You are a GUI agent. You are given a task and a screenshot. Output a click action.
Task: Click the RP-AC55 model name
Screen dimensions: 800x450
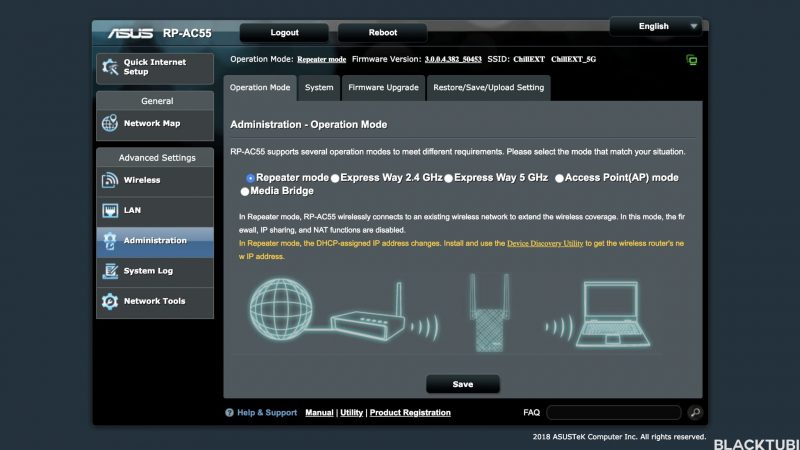[x=187, y=33]
